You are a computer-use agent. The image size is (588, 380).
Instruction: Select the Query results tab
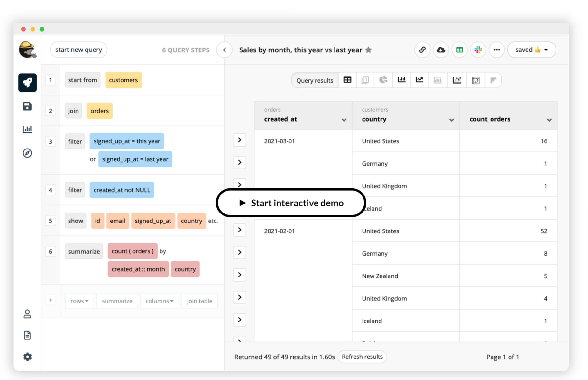(314, 80)
